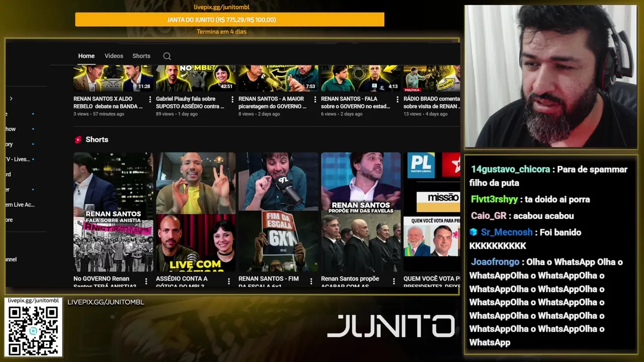
Task: Click blue badge next to Sr_Mecnosh
Action: coord(473,232)
